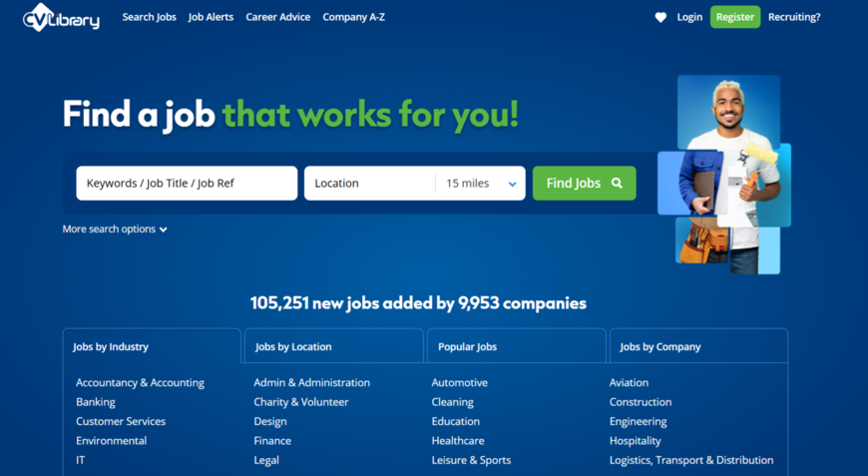Click the green Register button

coord(735,17)
